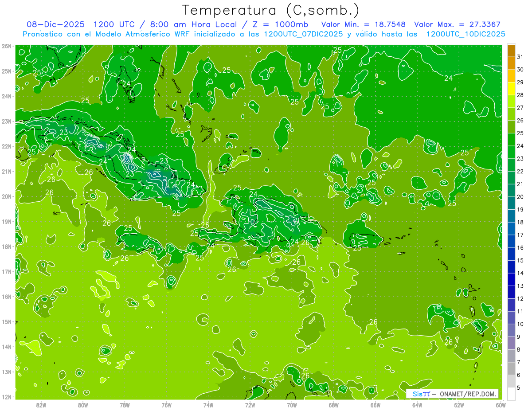This screenshot has height=411, width=532.
Task: Click the legend value 21
Action: [x=520, y=184]
